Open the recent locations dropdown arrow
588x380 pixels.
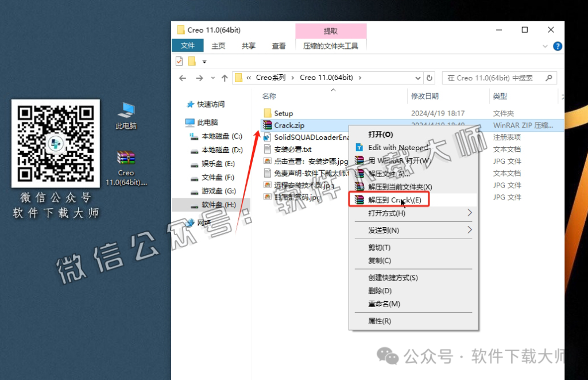coord(212,78)
